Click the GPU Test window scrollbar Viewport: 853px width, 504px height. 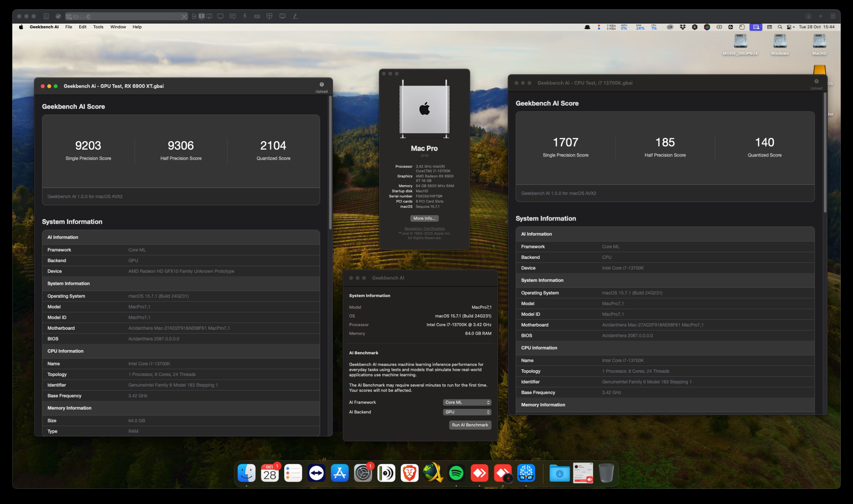point(330,163)
